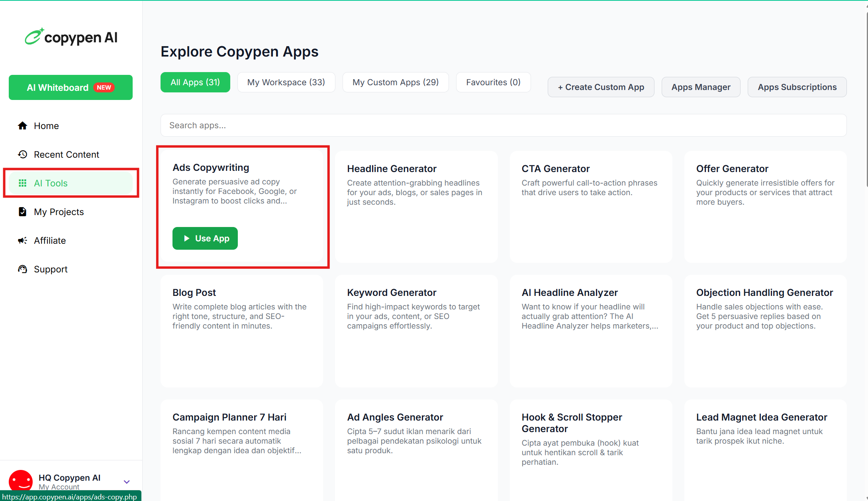
Task: Switch to the My Workspace (33) tab
Action: click(286, 82)
